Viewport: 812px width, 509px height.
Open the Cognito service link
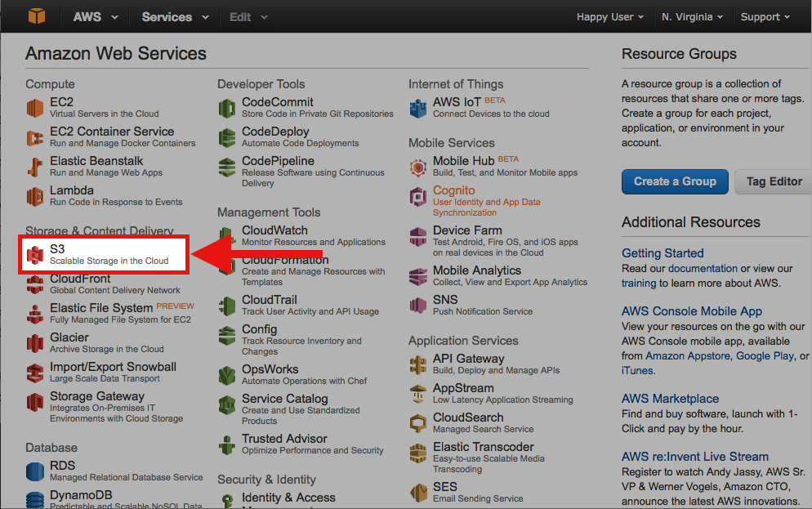(x=453, y=190)
